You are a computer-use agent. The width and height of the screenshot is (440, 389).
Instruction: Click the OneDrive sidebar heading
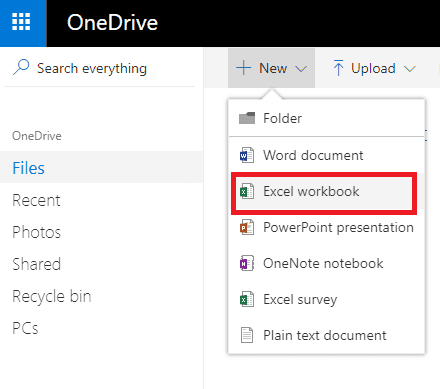point(37,136)
